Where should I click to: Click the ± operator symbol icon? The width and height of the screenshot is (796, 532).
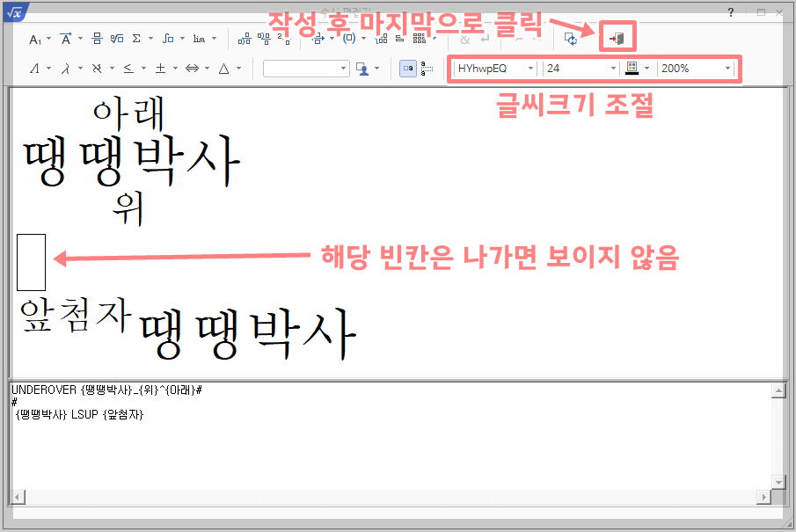(161, 69)
